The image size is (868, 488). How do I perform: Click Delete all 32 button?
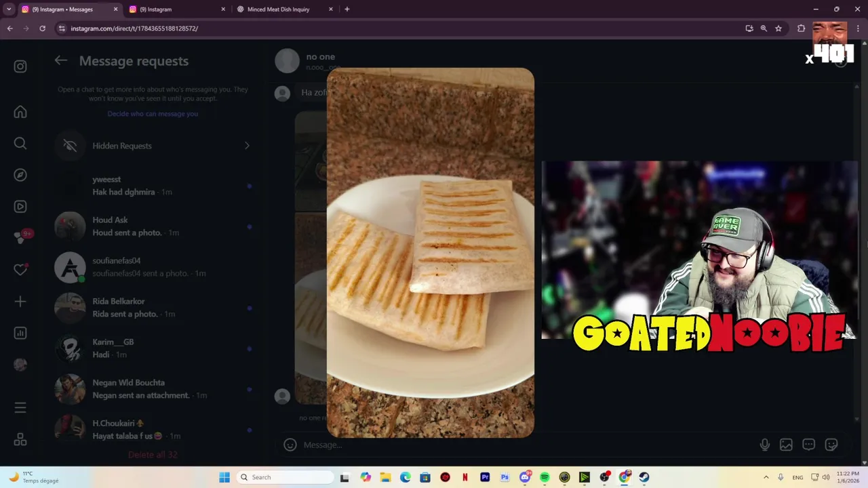pos(153,455)
